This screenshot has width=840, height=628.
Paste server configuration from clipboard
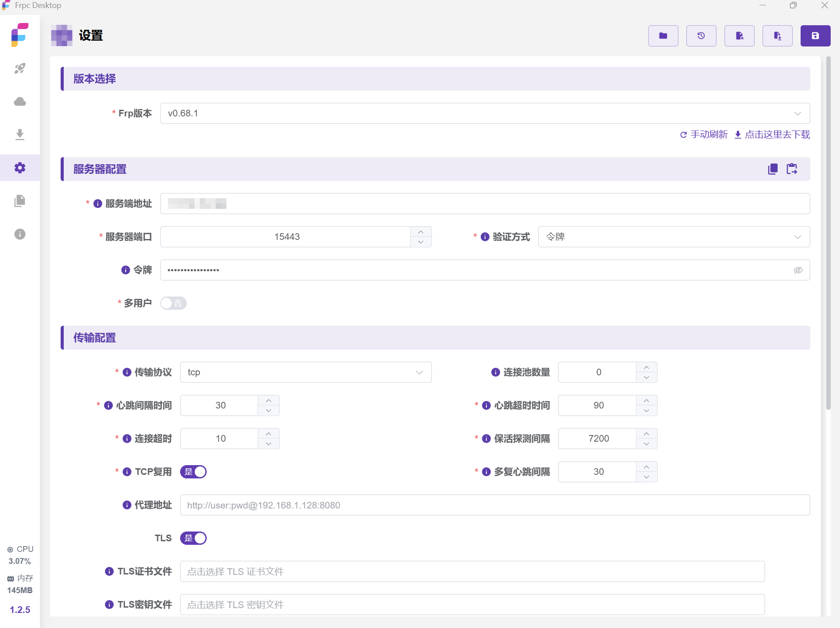pos(792,169)
